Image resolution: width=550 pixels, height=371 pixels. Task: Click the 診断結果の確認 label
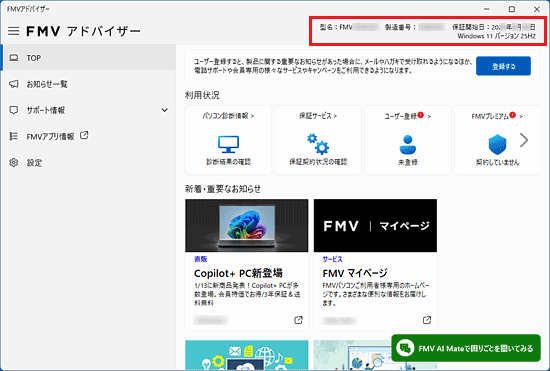[228, 162]
